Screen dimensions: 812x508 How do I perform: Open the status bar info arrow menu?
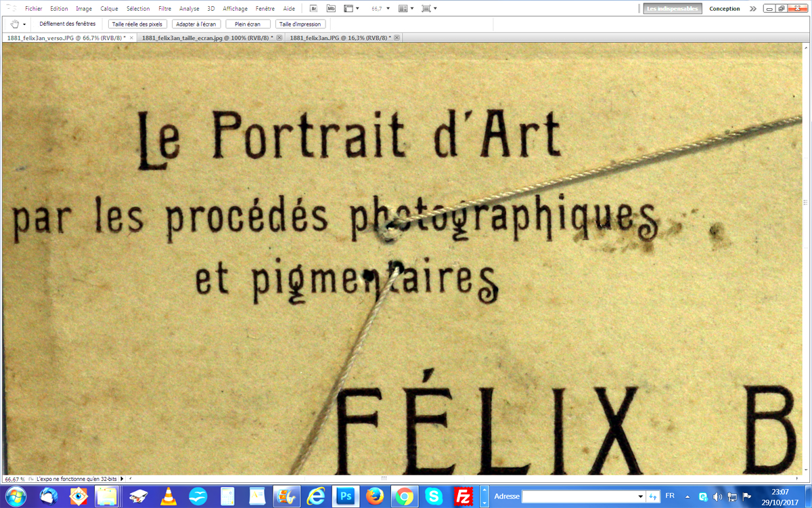(122, 478)
